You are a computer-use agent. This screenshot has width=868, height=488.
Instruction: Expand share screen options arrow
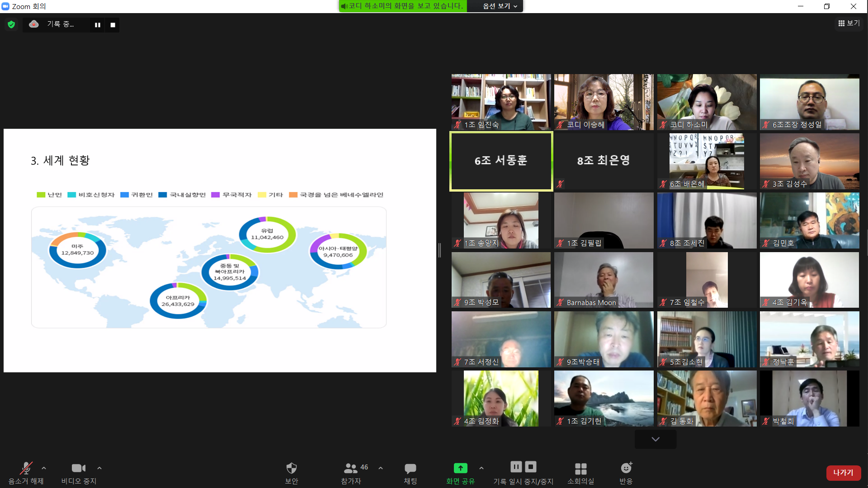481,468
